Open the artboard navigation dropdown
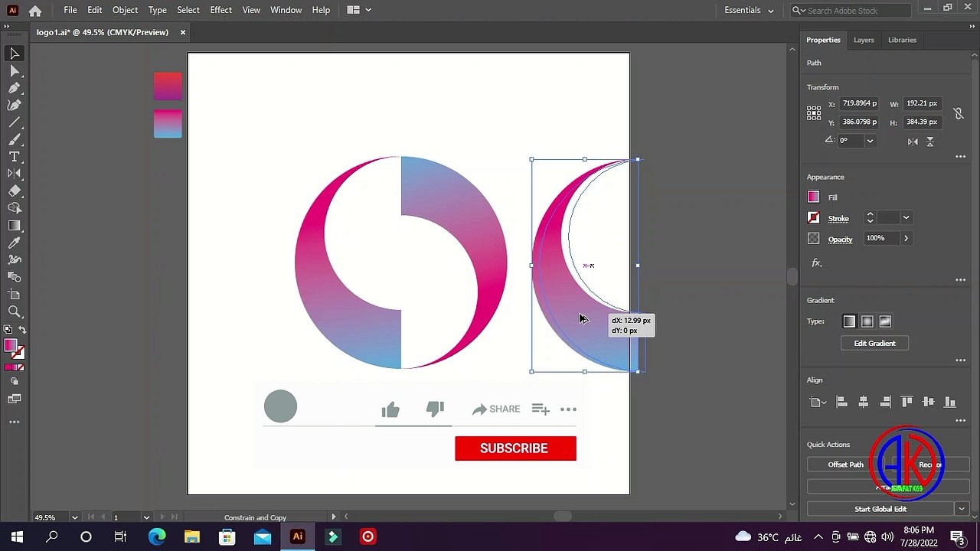The height and width of the screenshot is (551, 980). [146, 517]
